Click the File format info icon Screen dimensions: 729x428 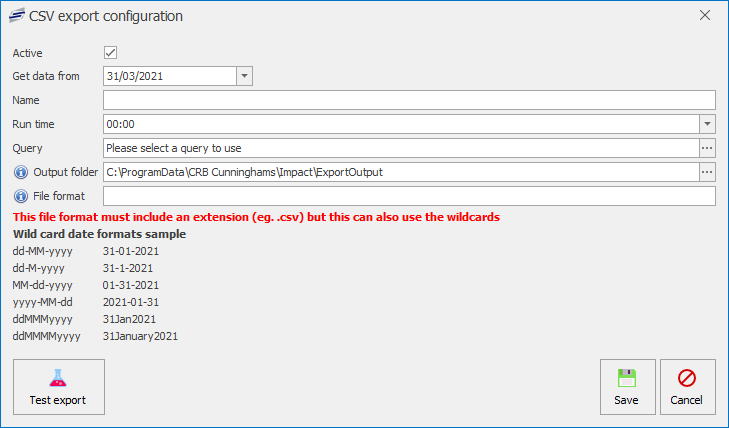(x=20, y=196)
